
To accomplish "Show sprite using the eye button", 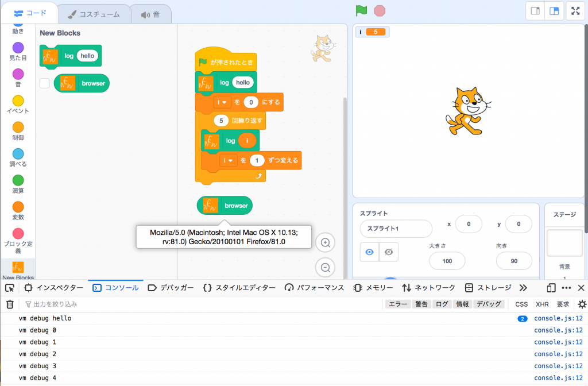I will (369, 252).
